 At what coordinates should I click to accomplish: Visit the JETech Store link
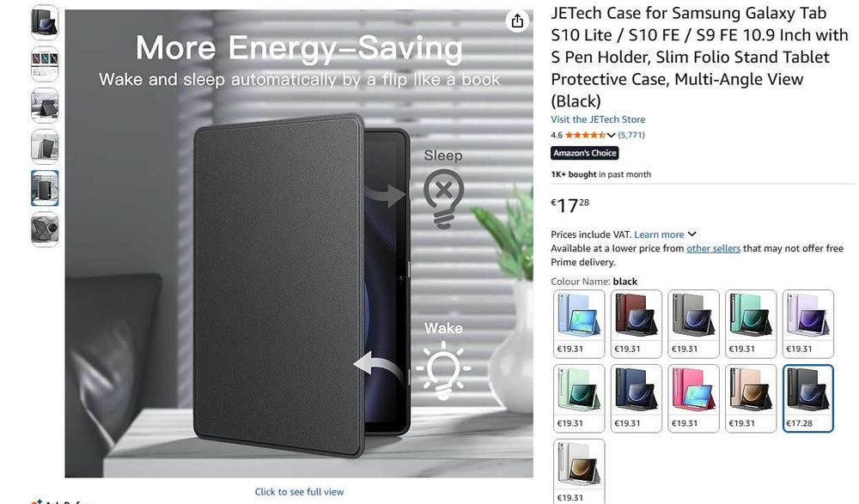tap(598, 119)
